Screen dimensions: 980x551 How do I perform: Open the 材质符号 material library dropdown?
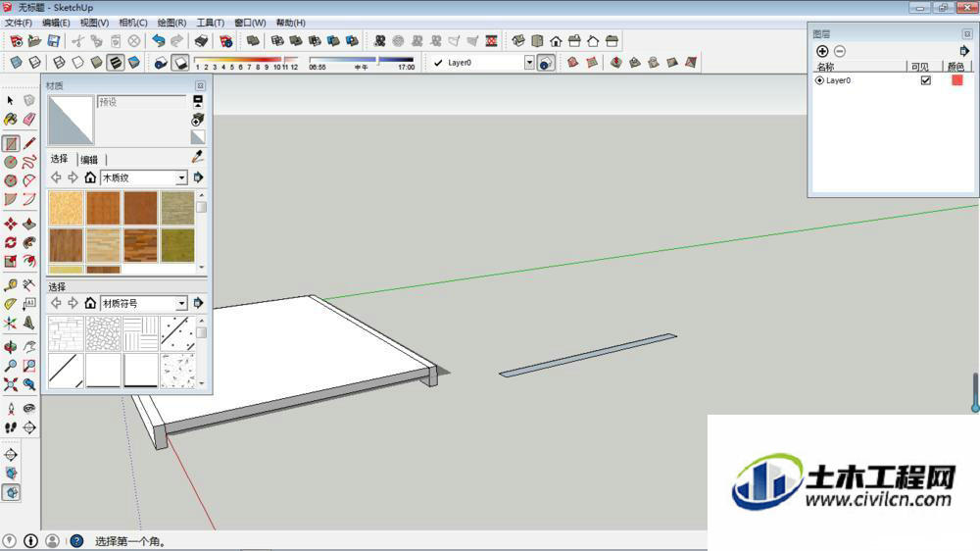pyautogui.click(x=181, y=303)
